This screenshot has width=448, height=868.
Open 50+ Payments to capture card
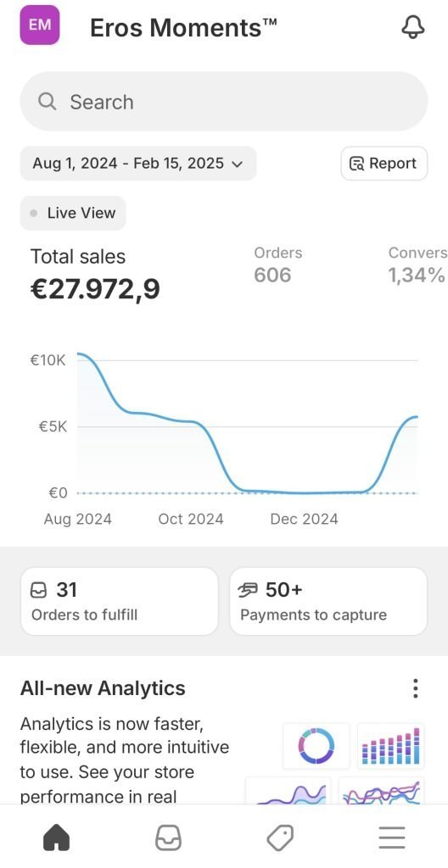coord(328,601)
